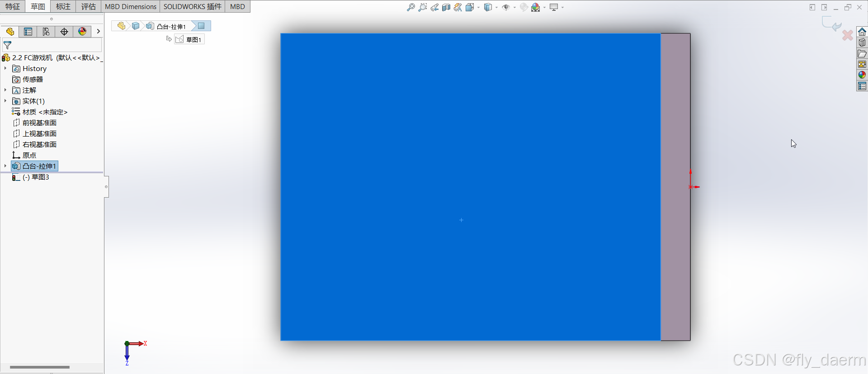Open the Apply Scene dropdown arrow
868x374 pixels.
[x=544, y=8]
